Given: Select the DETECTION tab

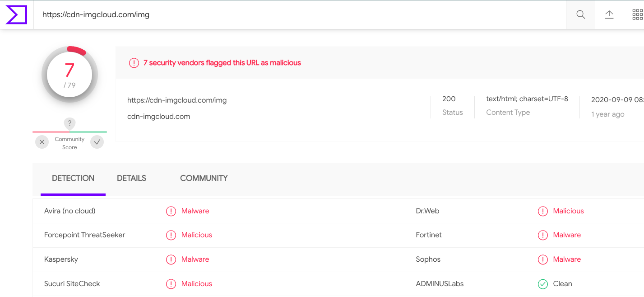Looking at the screenshot, I should 73,178.
